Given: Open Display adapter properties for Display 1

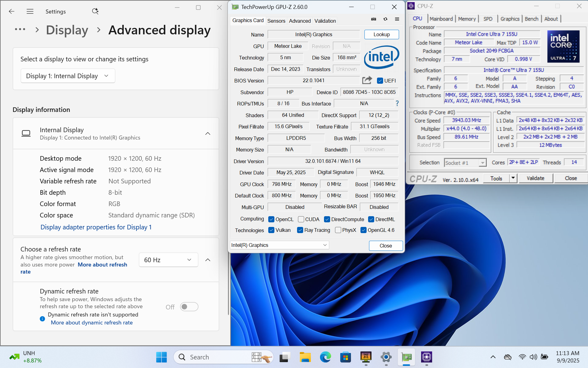Looking at the screenshot, I should 96,227.
